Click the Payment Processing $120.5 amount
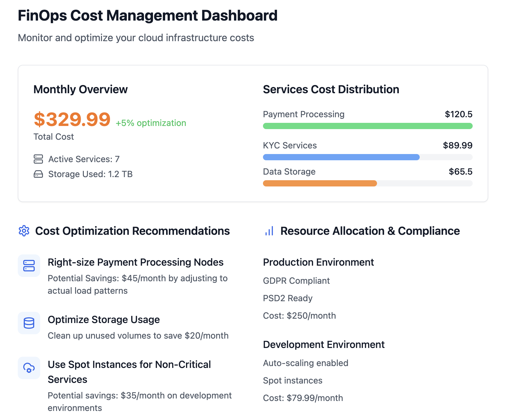Viewport: 506px width, 420px height. [458, 114]
